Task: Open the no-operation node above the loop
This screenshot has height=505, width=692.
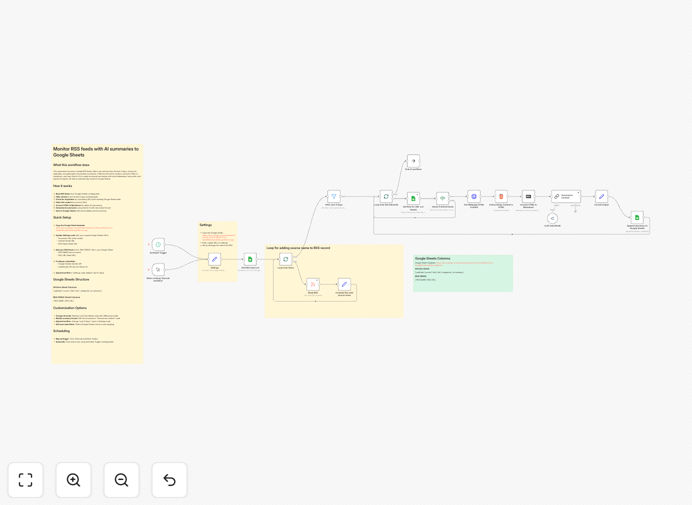Action: [x=413, y=161]
